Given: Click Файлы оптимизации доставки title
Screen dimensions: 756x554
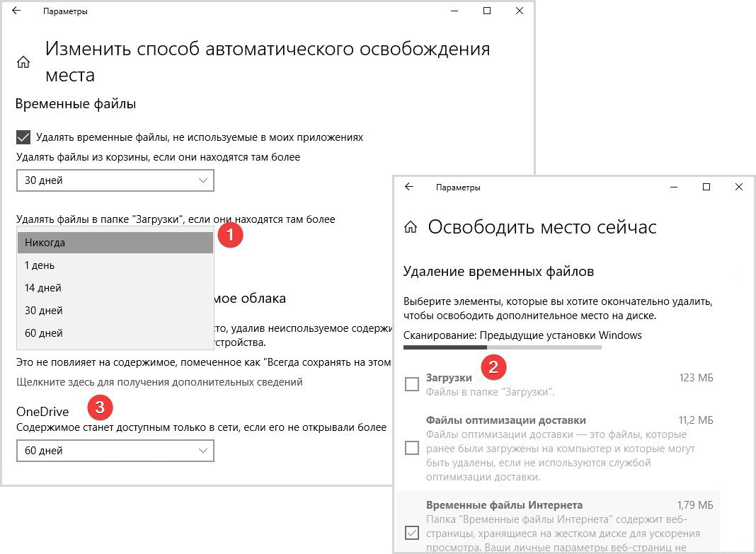Looking at the screenshot, I should pyautogui.click(x=505, y=420).
